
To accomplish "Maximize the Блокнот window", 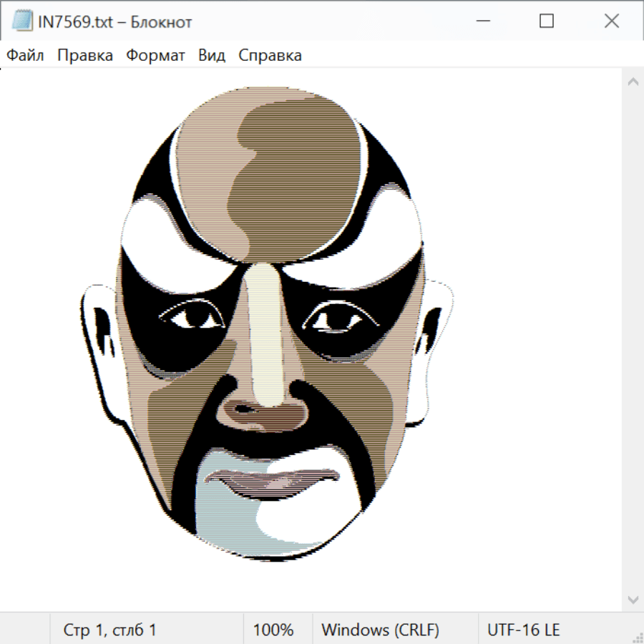I will click(547, 21).
